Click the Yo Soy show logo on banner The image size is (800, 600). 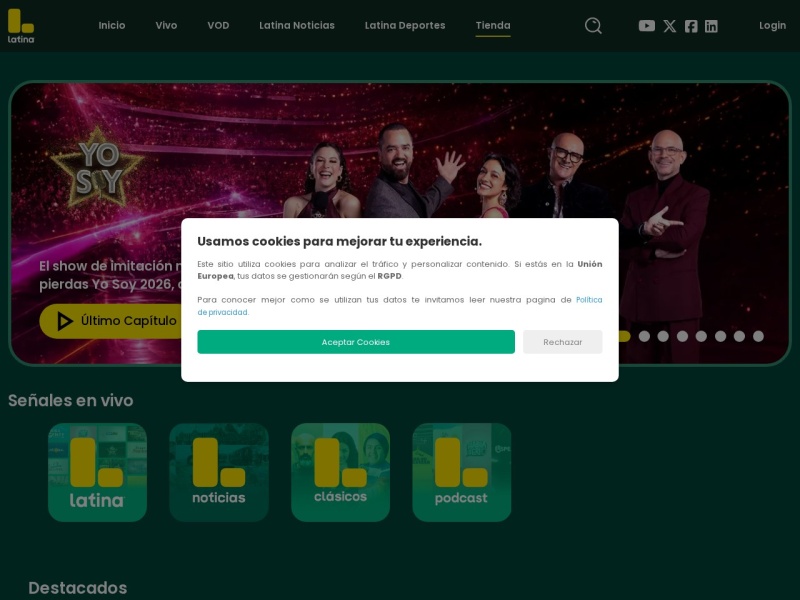(x=97, y=168)
